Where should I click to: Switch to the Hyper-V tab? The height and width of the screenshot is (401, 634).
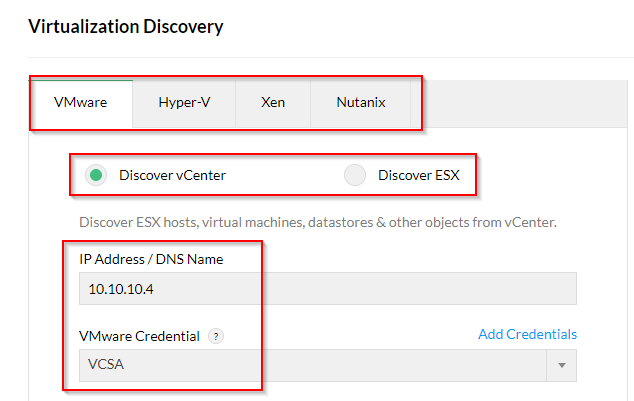click(x=184, y=103)
